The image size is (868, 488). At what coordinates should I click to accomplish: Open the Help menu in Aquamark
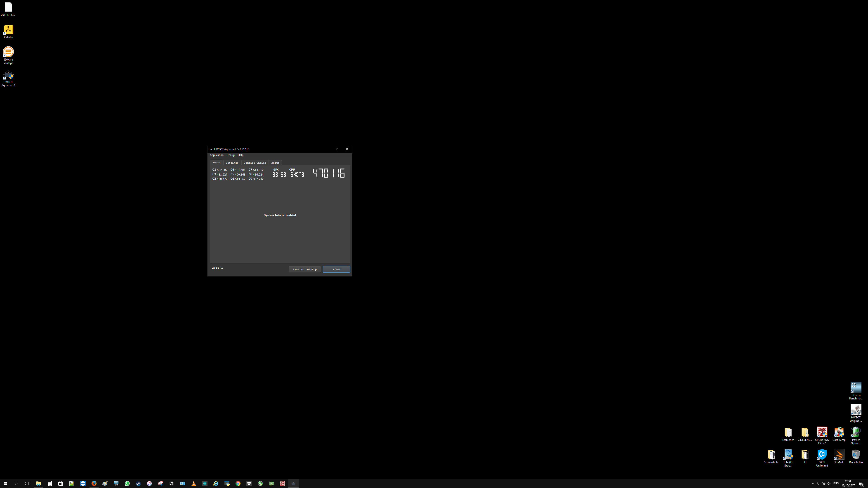(240, 155)
